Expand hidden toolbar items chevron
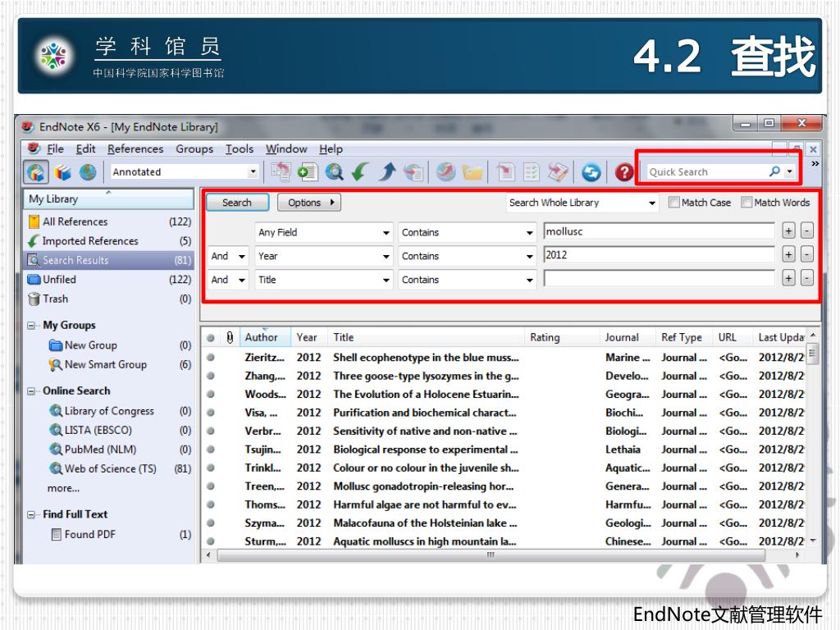The image size is (840, 630). 815,163
